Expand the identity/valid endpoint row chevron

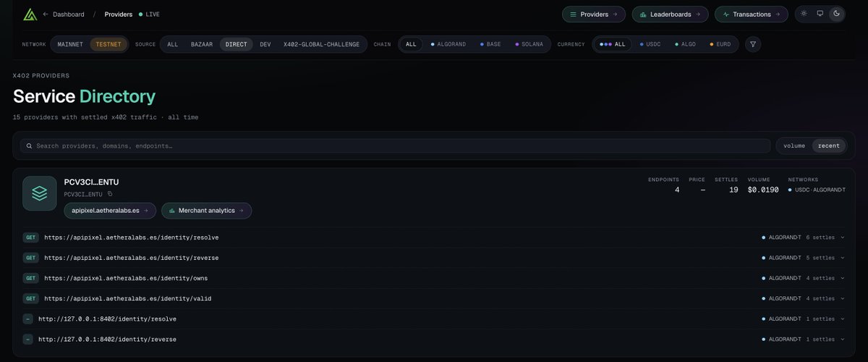(x=842, y=298)
